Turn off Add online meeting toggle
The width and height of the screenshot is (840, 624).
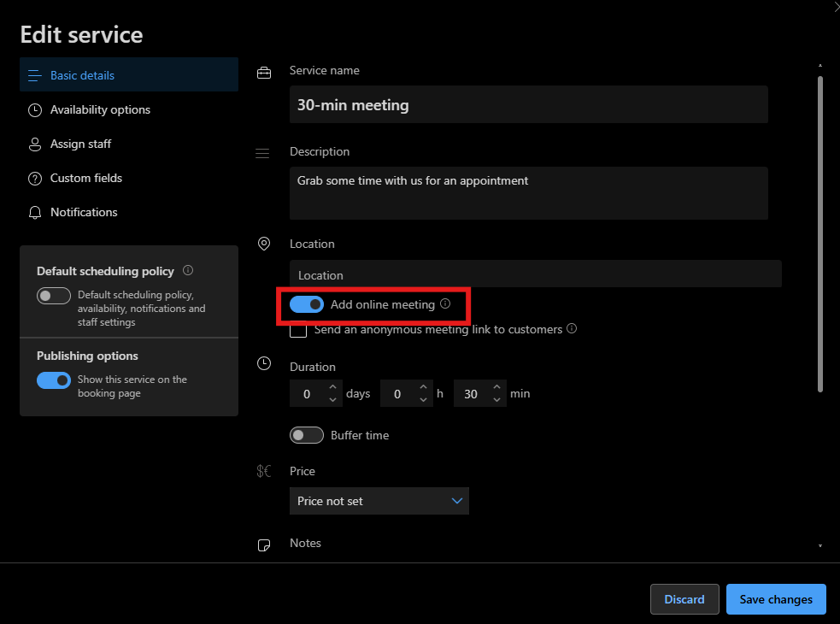(x=307, y=304)
